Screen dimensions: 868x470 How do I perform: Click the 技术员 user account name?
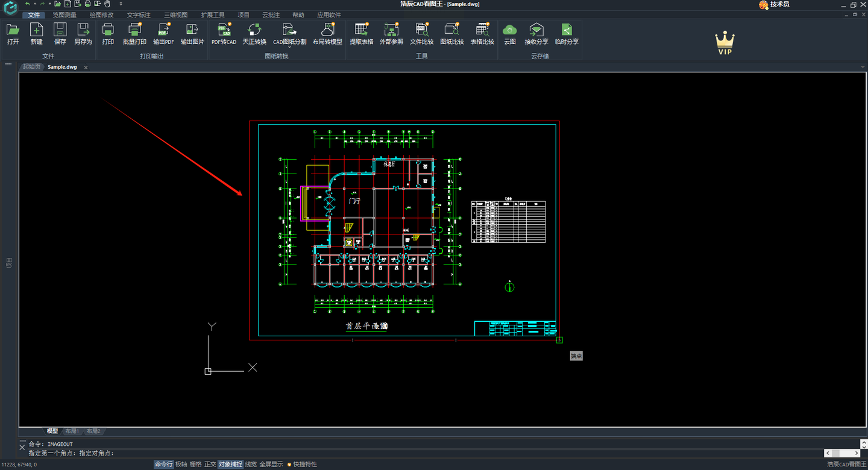tap(779, 4)
